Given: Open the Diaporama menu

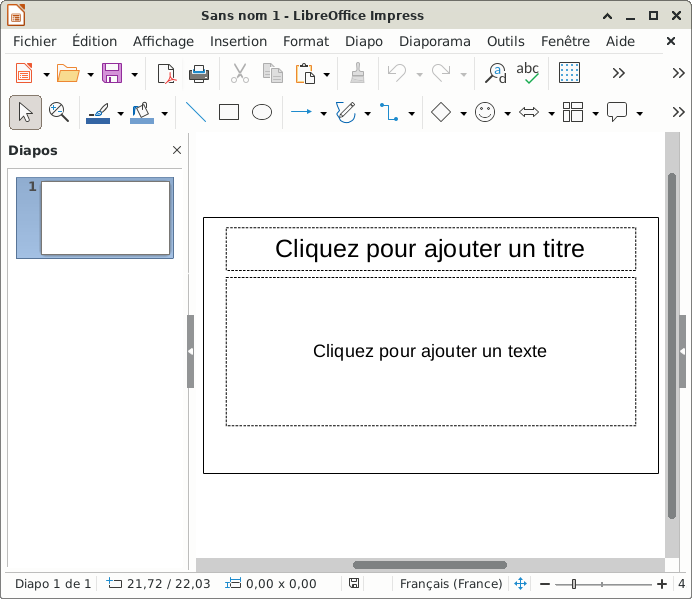Looking at the screenshot, I should [435, 41].
